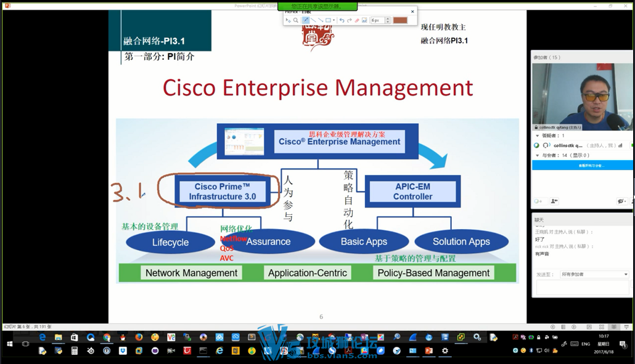Click the volume icon in system tray
The width and height of the screenshot is (635, 364).
click(x=547, y=350)
